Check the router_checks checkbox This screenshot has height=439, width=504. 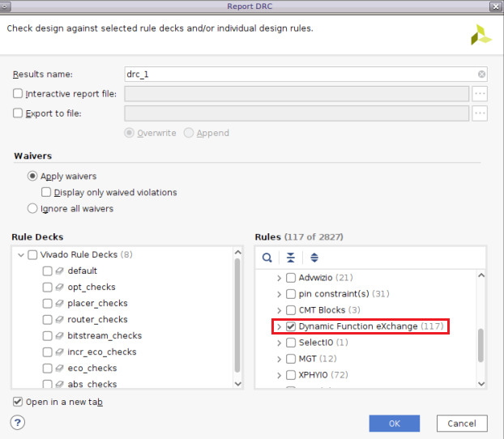[x=47, y=319]
